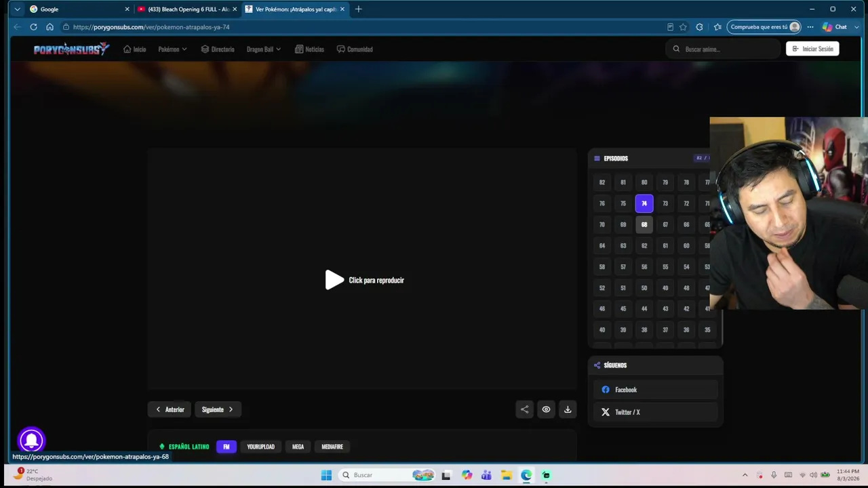Select the MEDIAFIRE server option

332,447
